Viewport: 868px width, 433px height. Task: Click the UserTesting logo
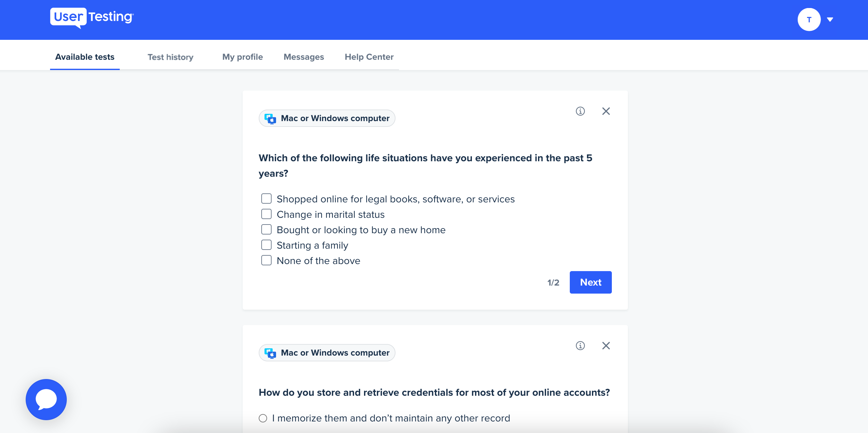(92, 18)
